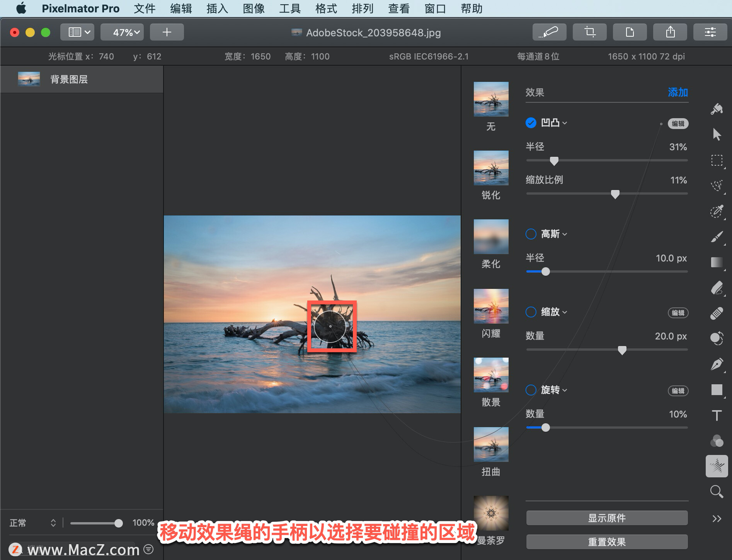Click 编辑 button for 凹凸 effect
This screenshot has width=732, height=560.
click(678, 124)
